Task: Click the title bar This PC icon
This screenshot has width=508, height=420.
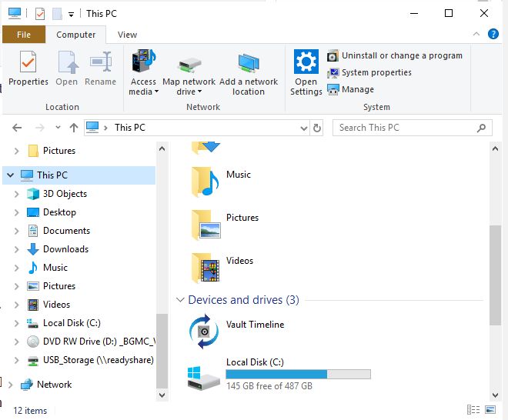Action: pyautogui.click(x=15, y=14)
